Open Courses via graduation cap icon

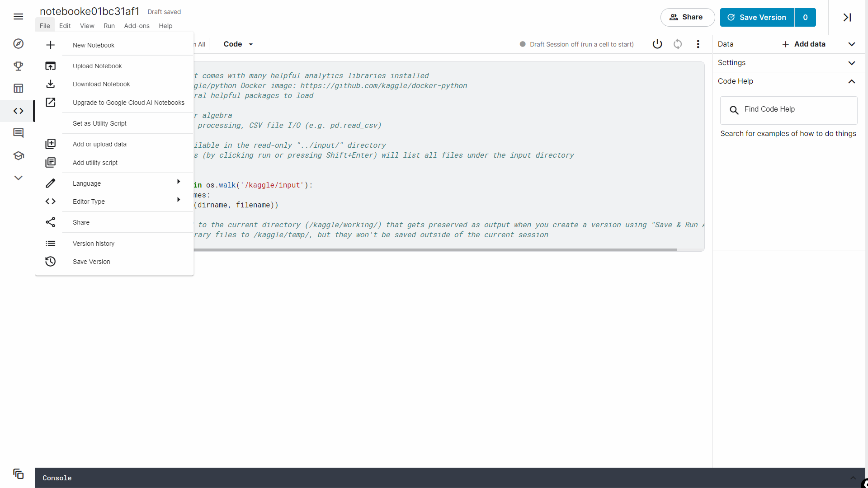point(18,155)
